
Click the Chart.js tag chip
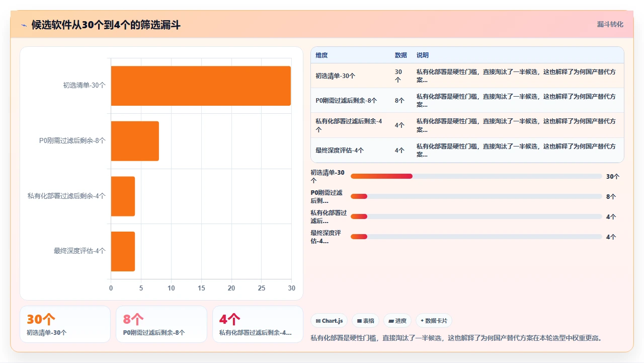(329, 321)
